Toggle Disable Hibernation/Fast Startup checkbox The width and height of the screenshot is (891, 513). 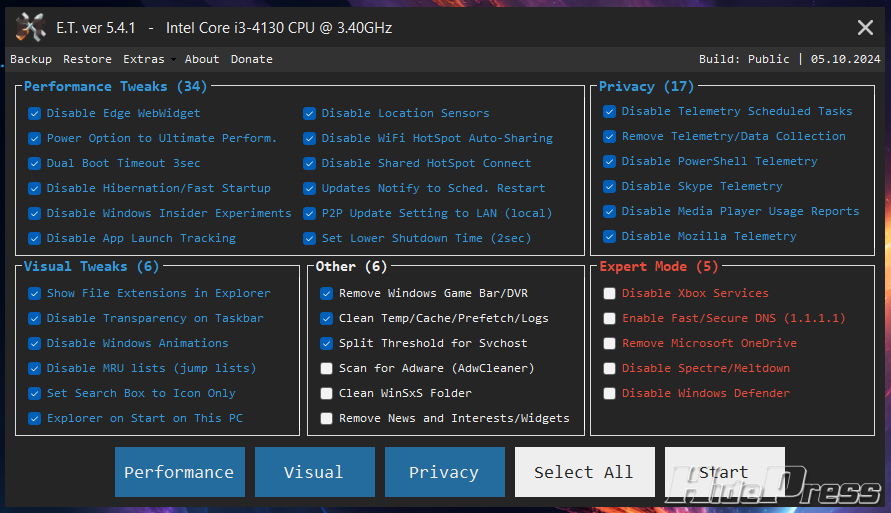click(x=35, y=189)
